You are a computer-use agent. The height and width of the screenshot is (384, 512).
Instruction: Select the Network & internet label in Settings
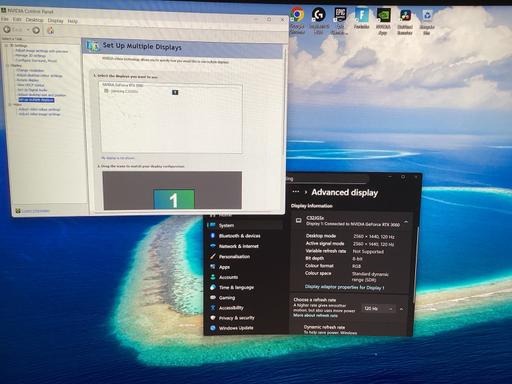pyautogui.click(x=239, y=246)
